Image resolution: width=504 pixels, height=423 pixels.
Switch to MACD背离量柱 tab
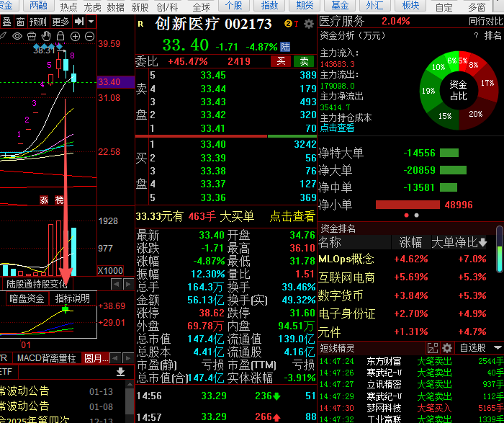[46, 358]
